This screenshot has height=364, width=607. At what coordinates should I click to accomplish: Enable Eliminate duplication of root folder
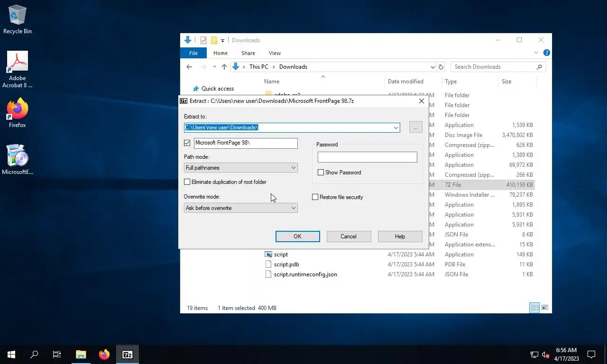pos(187,182)
